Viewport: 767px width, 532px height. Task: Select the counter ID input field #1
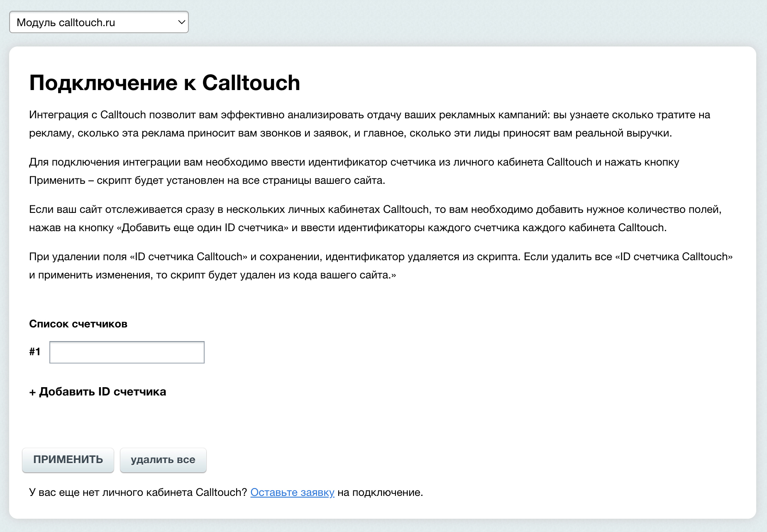(x=127, y=352)
